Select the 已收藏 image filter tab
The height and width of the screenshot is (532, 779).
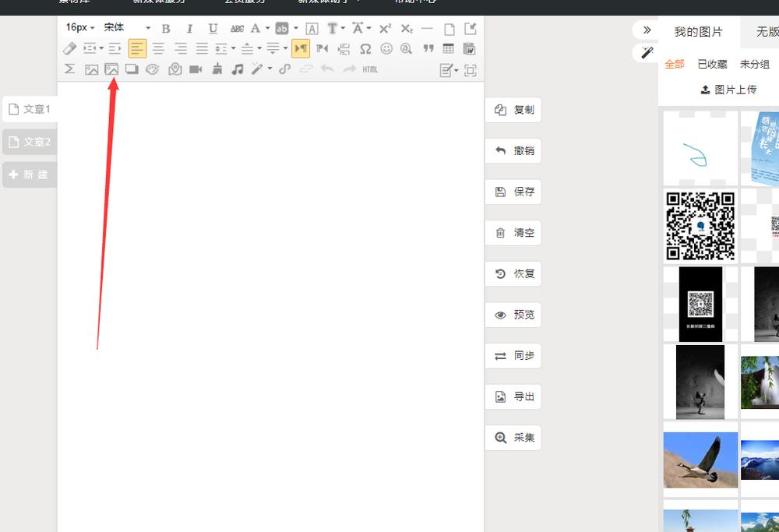tap(712, 64)
